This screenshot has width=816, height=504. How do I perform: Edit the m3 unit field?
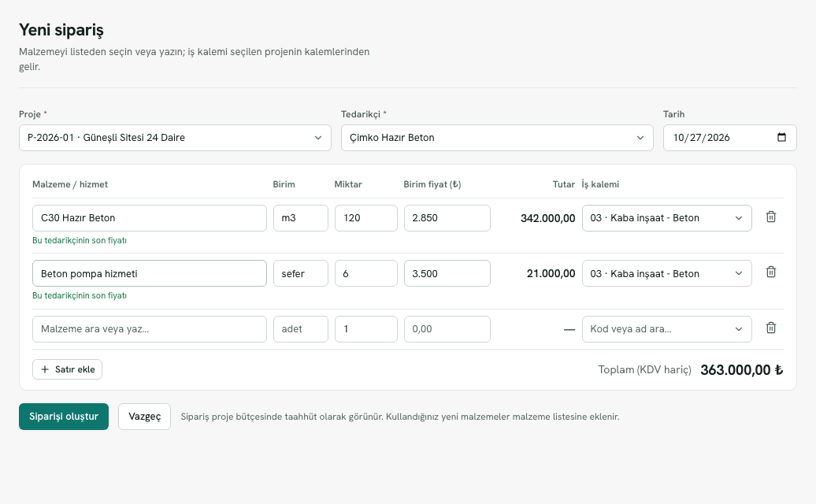point(301,218)
